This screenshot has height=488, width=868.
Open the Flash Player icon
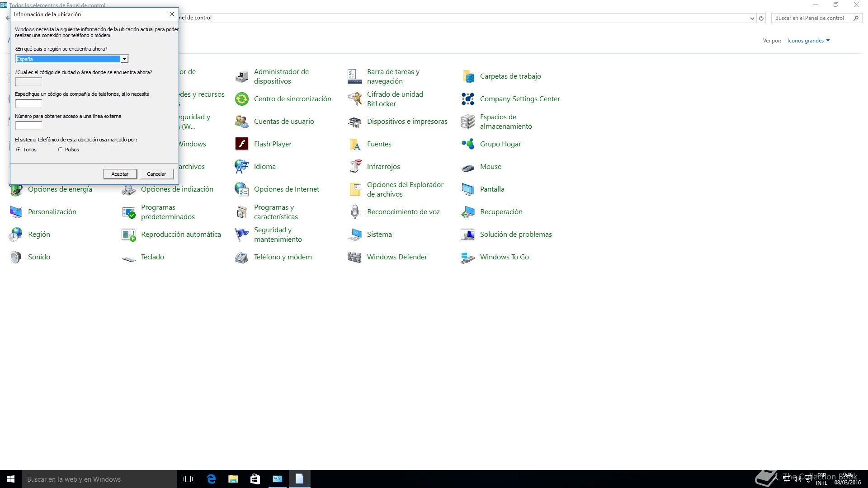[242, 144]
